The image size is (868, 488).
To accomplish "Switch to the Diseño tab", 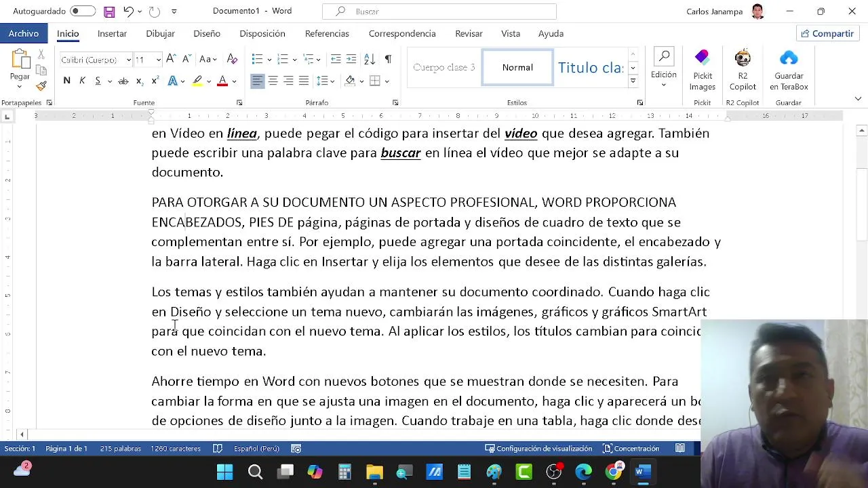I will (x=207, y=33).
